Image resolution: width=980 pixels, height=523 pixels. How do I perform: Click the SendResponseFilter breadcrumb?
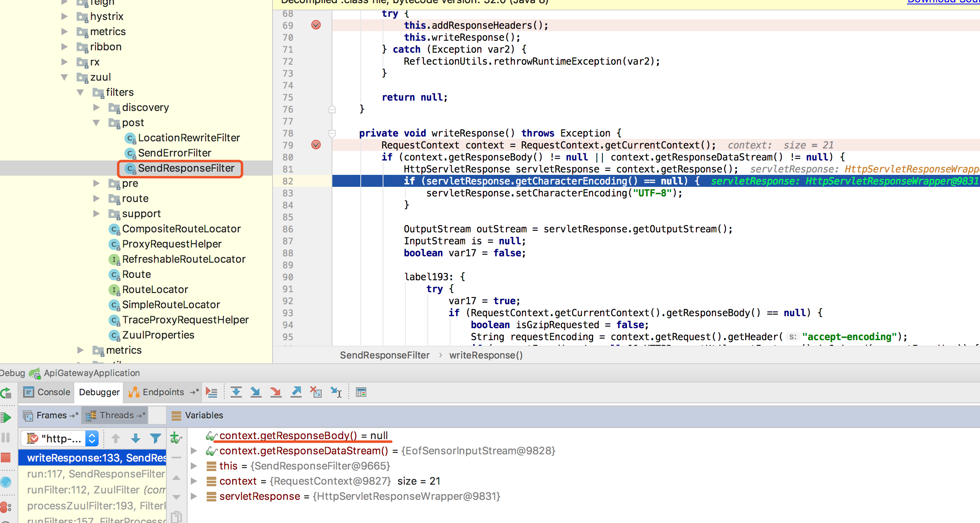385,355
